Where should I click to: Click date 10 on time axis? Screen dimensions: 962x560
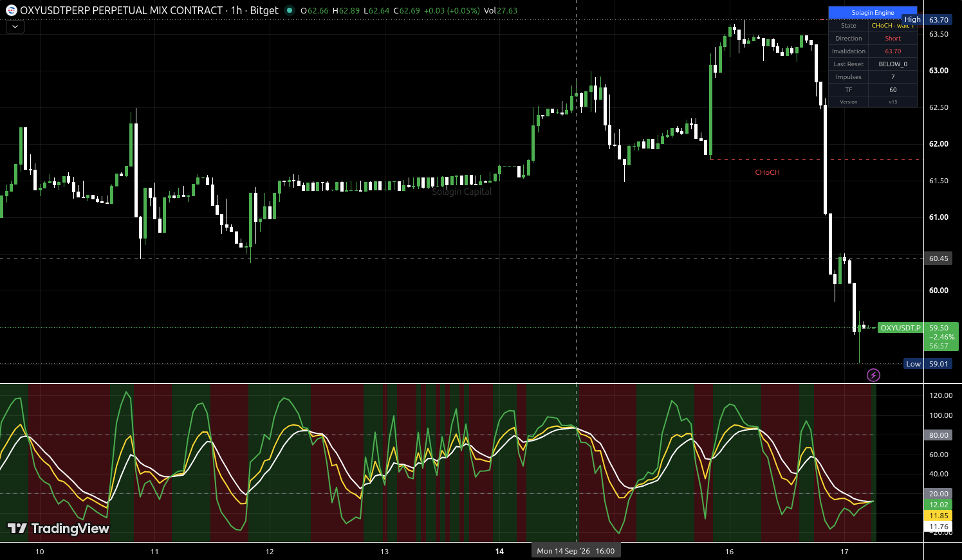coord(40,552)
